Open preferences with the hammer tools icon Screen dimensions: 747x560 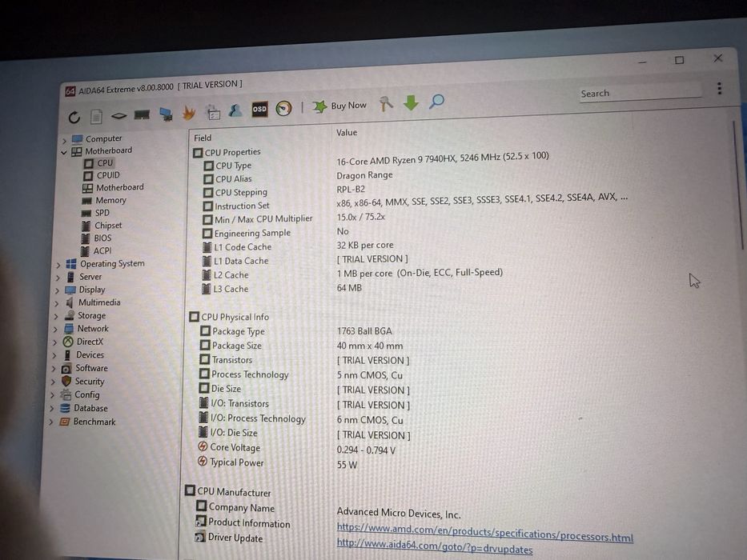(x=386, y=103)
